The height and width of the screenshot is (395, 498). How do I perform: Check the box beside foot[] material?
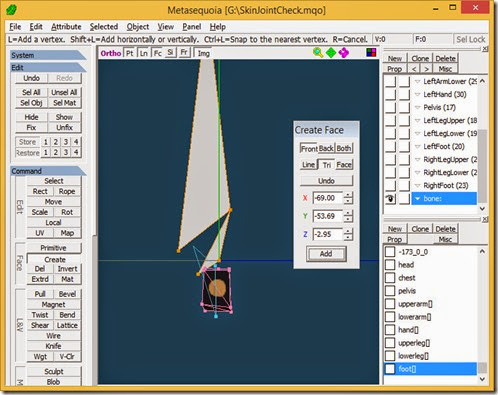tap(390, 369)
